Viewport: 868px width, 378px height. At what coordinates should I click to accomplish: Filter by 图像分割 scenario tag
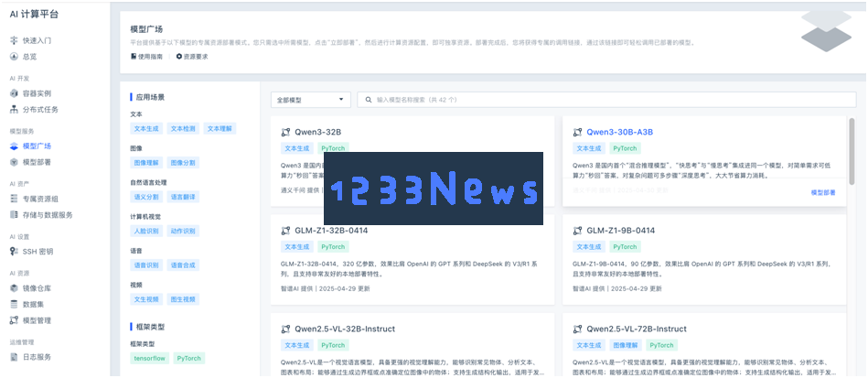click(x=183, y=162)
